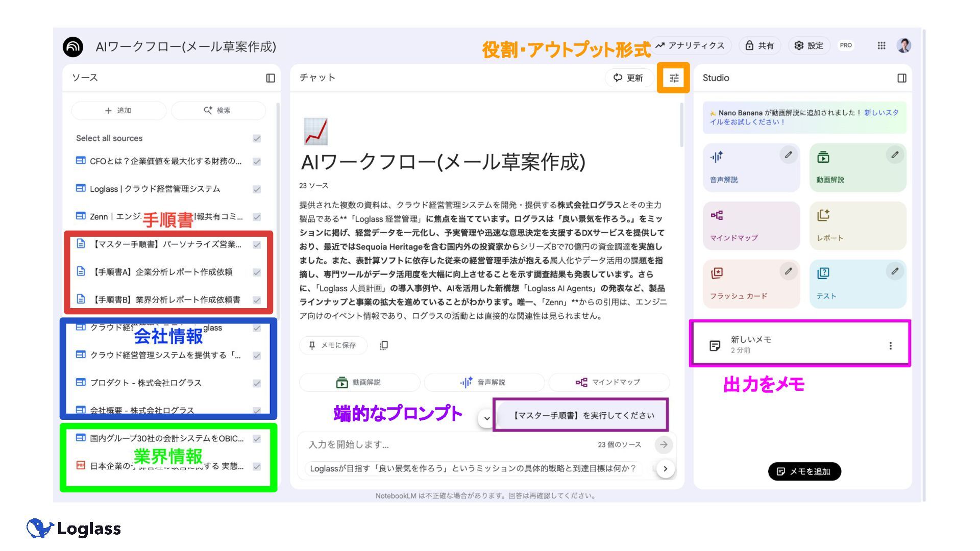
Task: Open the Settings menu
Action: pyautogui.click(x=809, y=45)
